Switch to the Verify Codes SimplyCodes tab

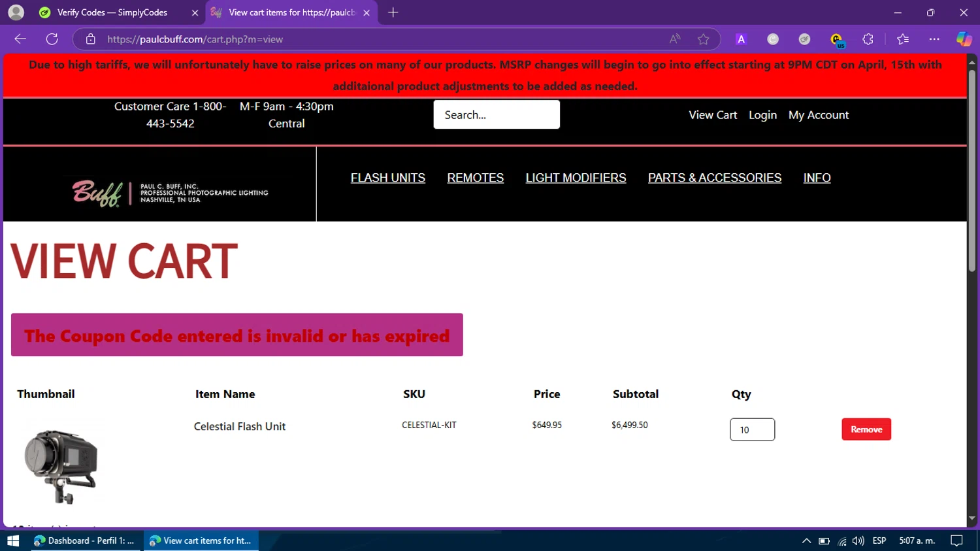coord(112,12)
